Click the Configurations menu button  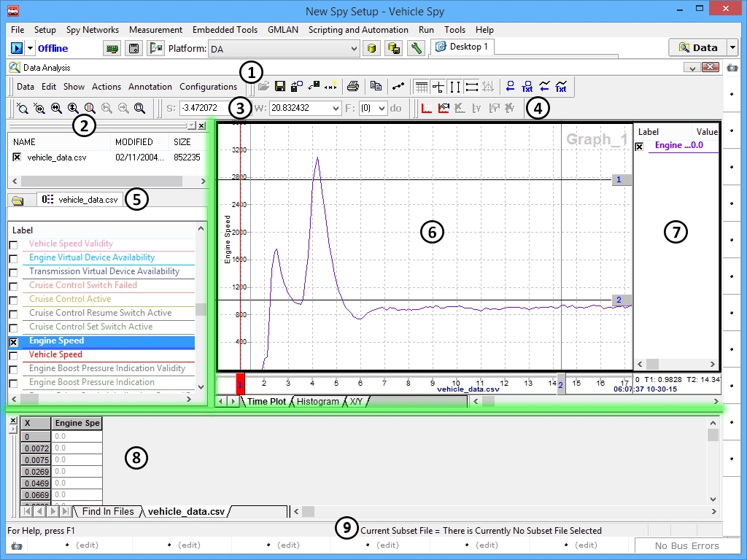coord(208,86)
